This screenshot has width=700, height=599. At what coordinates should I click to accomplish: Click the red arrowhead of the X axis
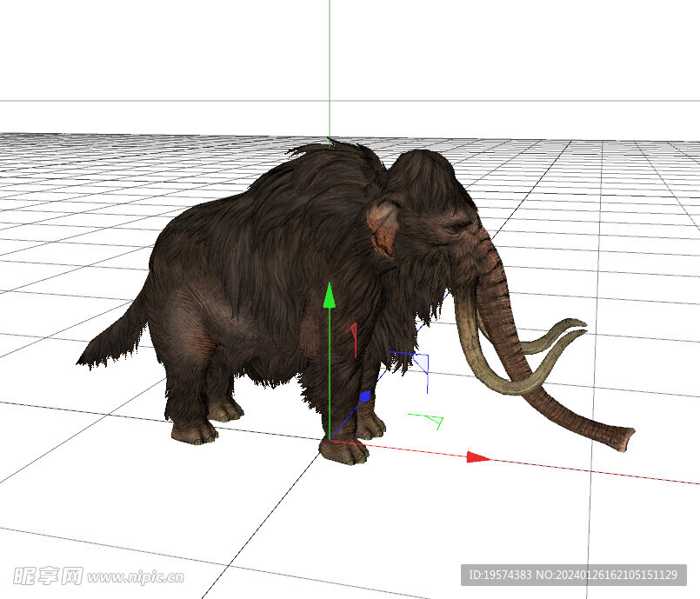click(477, 456)
